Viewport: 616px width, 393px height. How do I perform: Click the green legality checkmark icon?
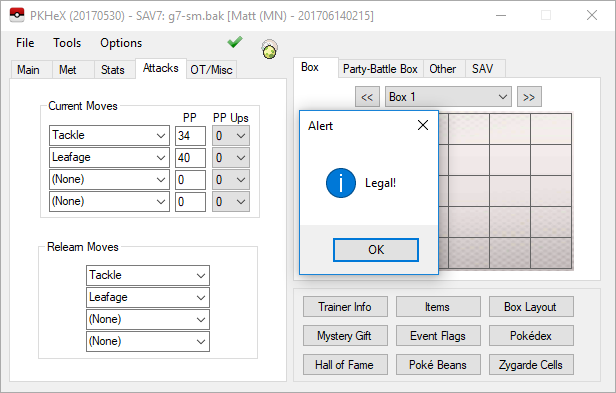point(235,42)
